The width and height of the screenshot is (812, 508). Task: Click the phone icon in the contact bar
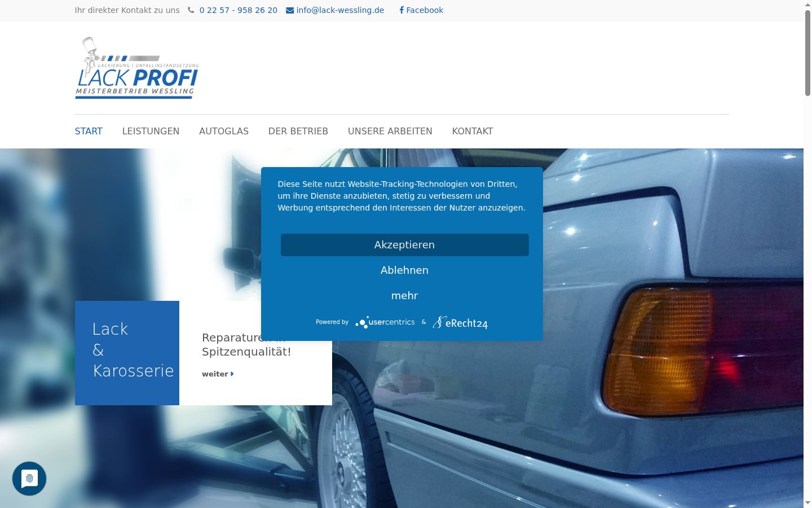tap(191, 10)
